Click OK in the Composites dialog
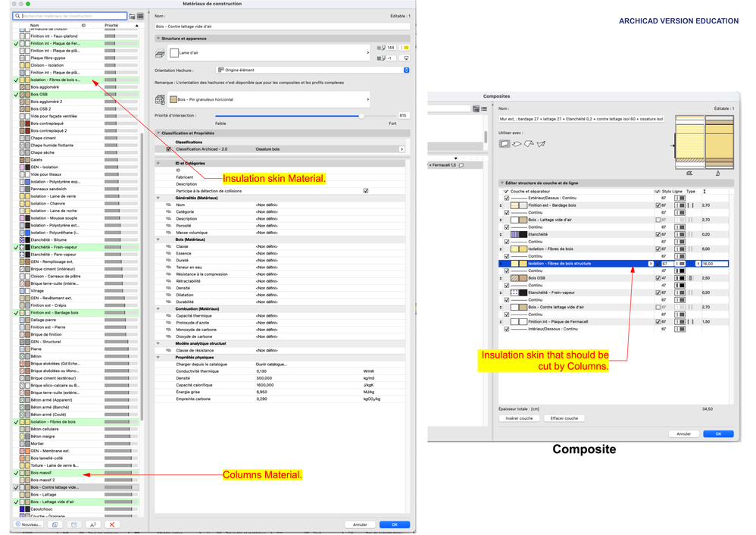This screenshot has height=535, width=756. click(x=718, y=433)
